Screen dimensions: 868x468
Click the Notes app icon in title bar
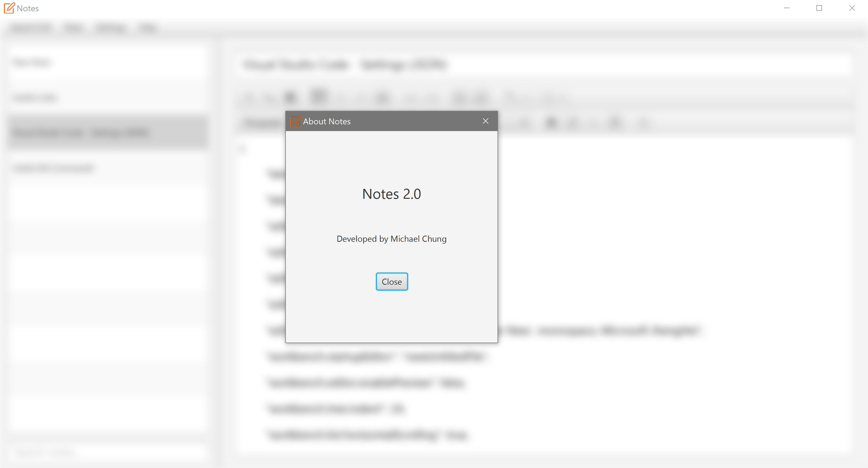point(9,8)
